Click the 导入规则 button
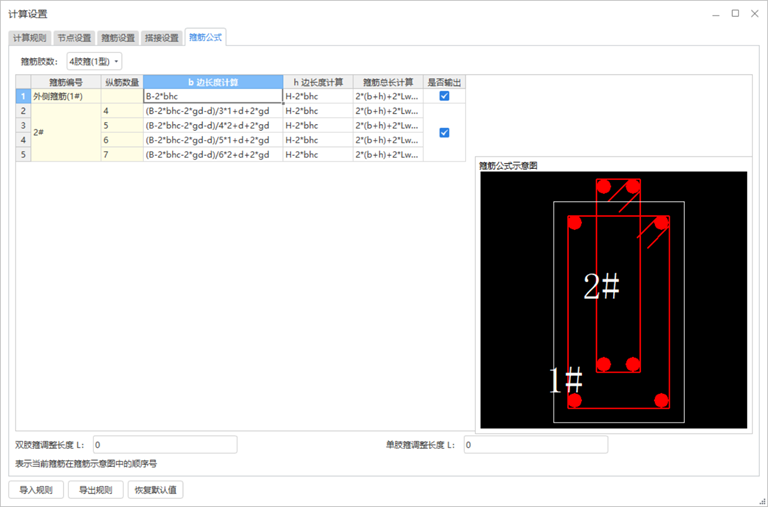Screen dimensions: 768x507 tap(36, 490)
